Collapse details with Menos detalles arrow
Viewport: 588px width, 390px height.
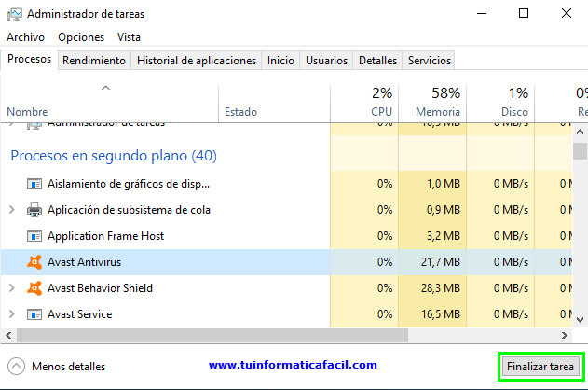pos(15,367)
